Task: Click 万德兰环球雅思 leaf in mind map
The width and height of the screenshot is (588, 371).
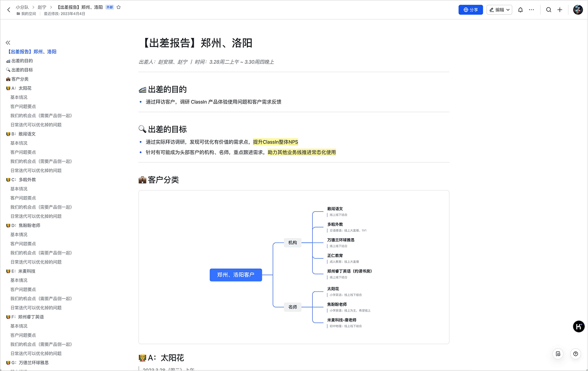Action: 341,240
